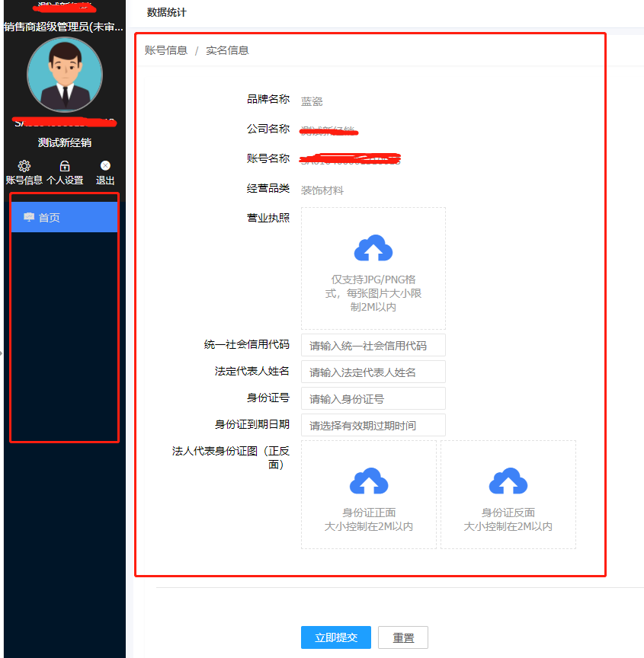Focus the 统一社会信用代码 input field
The width and height of the screenshot is (644, 658).
(x=373, y=345)
